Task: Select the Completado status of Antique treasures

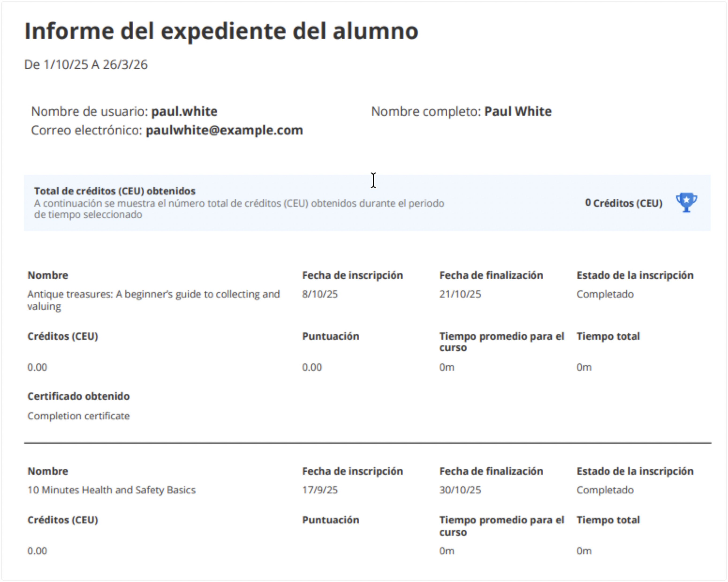Action: [x=605, y=294]
